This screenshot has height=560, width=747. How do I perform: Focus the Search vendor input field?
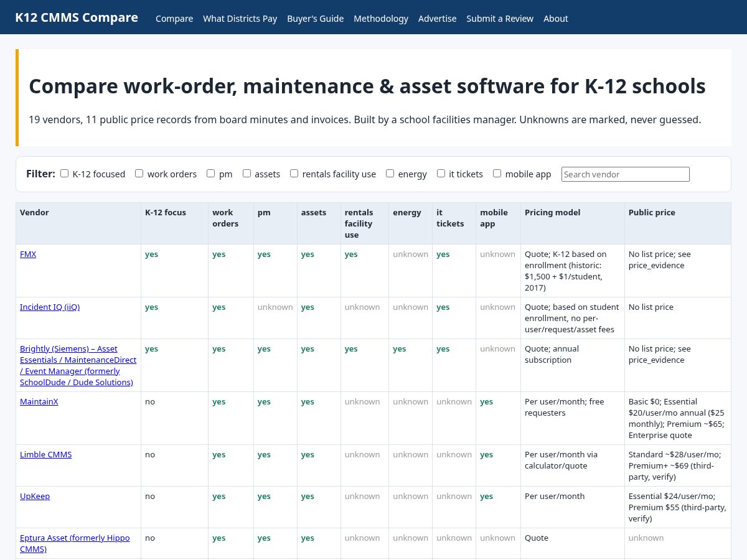[626, 174]
